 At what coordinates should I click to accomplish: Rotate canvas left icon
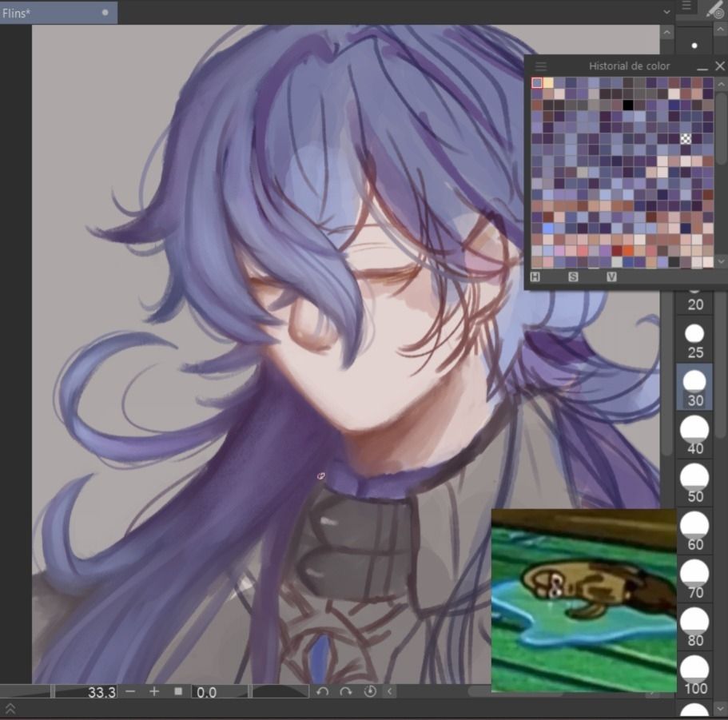click(323, 692)
